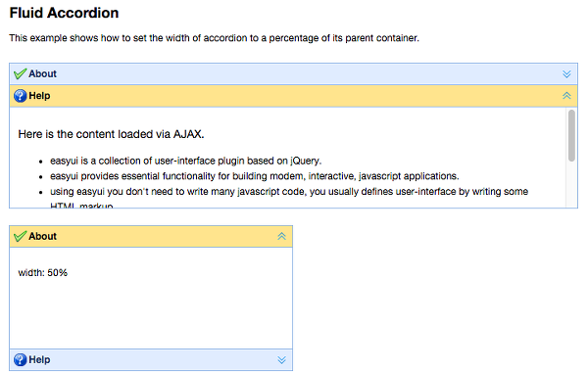Click the Help panel vertical scrollbar thumb
Viewport: 588px width, 372px height.
coord(571,135)
